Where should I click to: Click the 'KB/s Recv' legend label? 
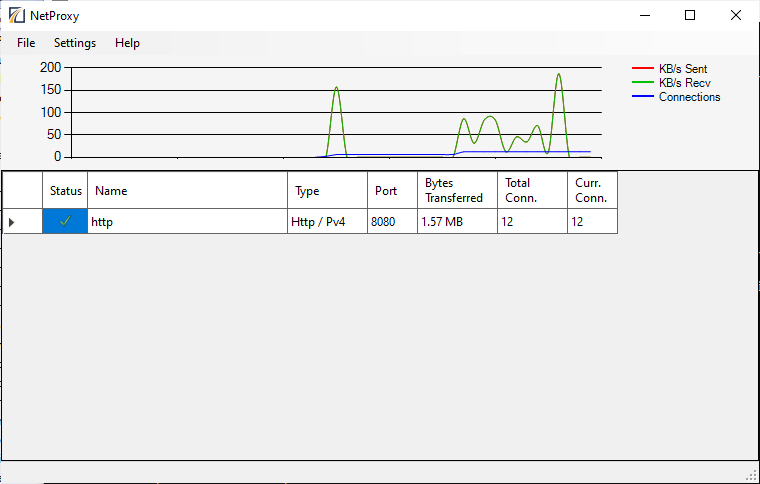point(684,83)
